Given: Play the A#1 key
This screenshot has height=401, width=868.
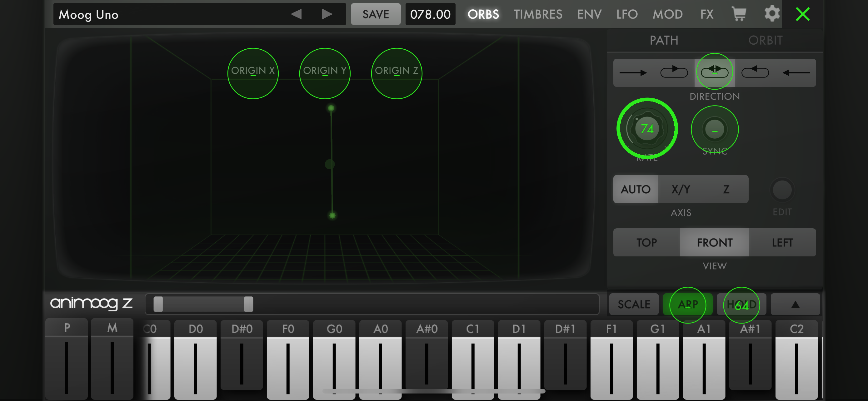Looking at the screenshot, I should (750, 355).
